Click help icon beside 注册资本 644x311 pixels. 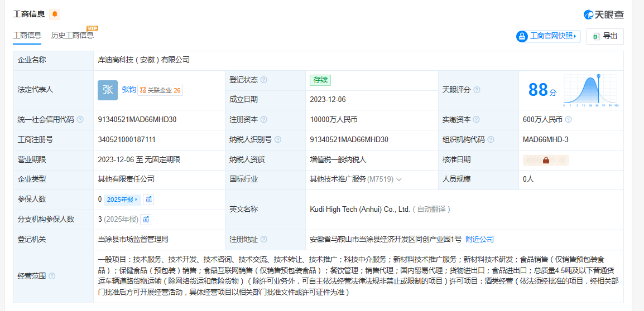coord(263,120)
